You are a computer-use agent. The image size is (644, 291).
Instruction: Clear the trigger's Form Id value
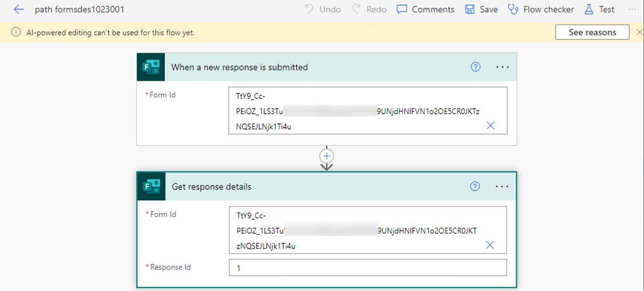coord(490,126)
